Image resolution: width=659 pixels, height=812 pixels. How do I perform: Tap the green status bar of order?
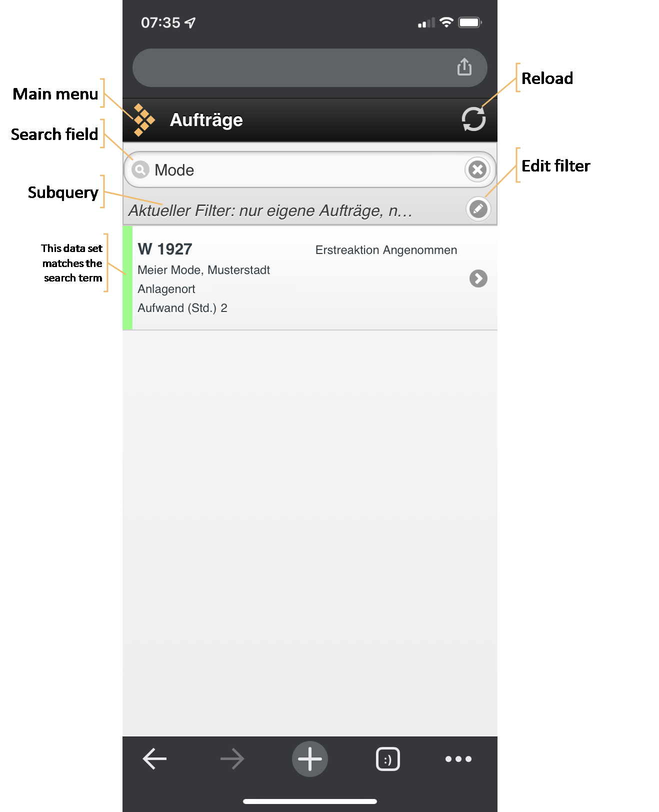point(127,278)
